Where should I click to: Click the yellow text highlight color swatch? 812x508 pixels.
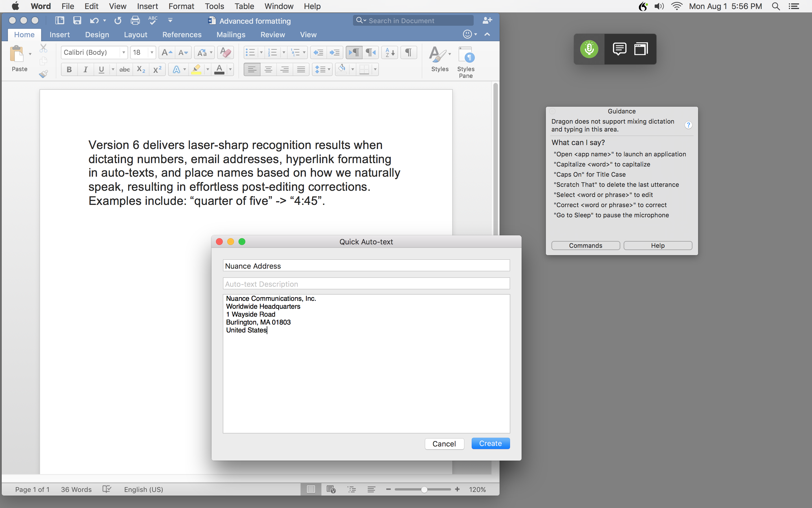tap(196, 69)
